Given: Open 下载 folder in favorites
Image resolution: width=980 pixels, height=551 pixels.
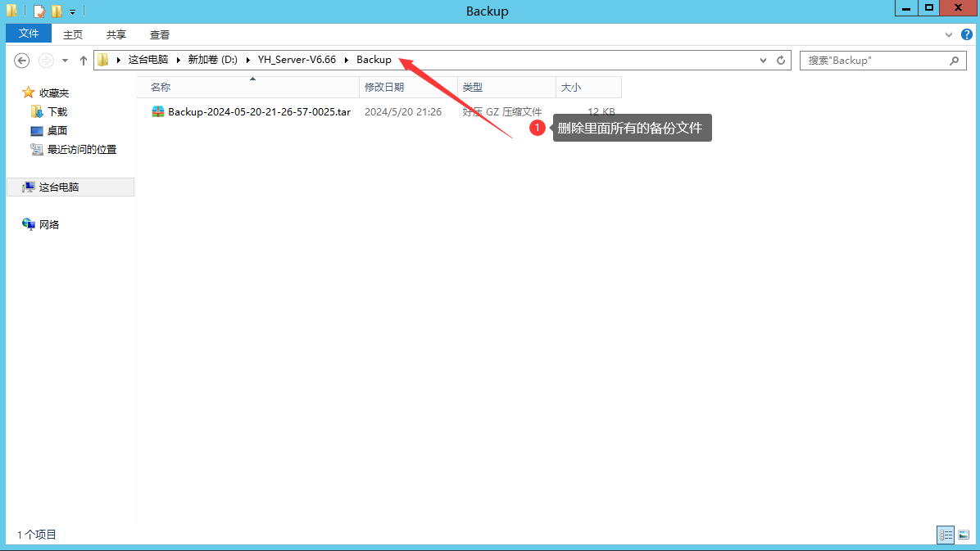Looking at the screenshot, I should (57, 111).
